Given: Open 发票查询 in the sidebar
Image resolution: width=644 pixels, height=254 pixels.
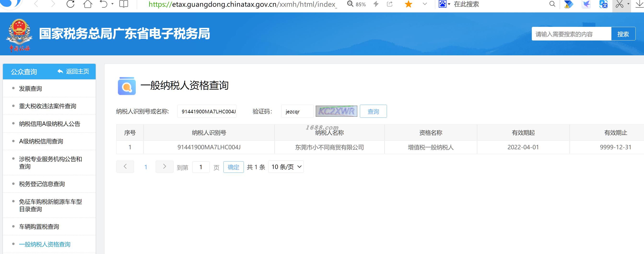Looking at the screenshot, I should tap(30, 89).
